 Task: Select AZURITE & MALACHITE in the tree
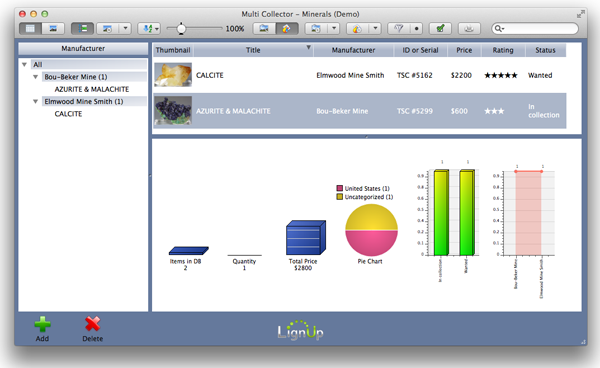92,89
